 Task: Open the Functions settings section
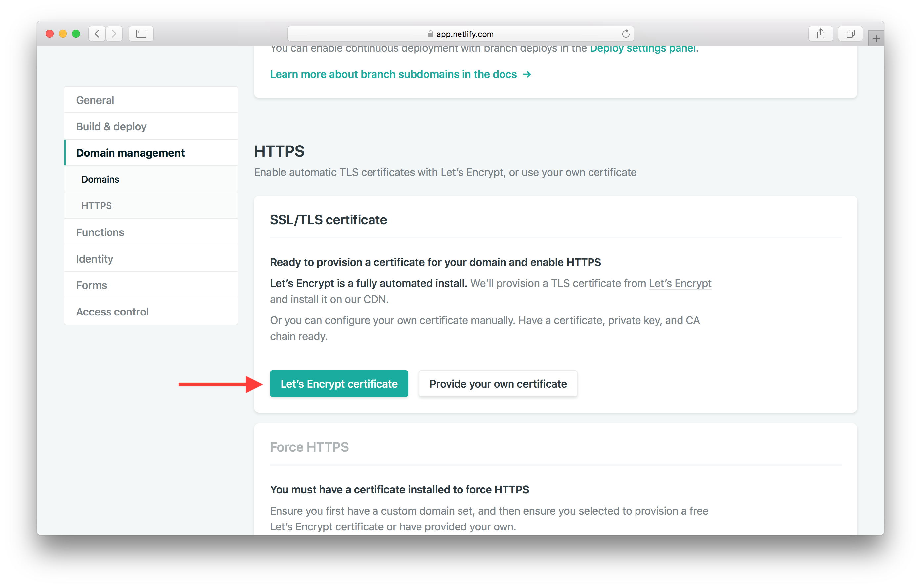100,232
